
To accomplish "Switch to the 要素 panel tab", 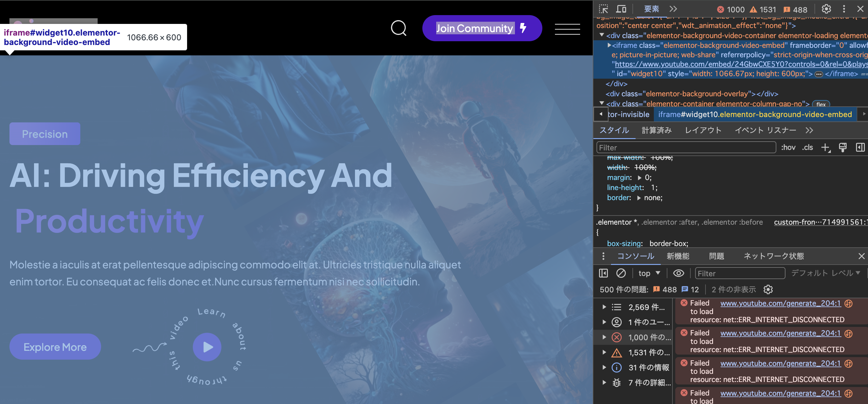I will pyautogui.click(x=651, y=9).
